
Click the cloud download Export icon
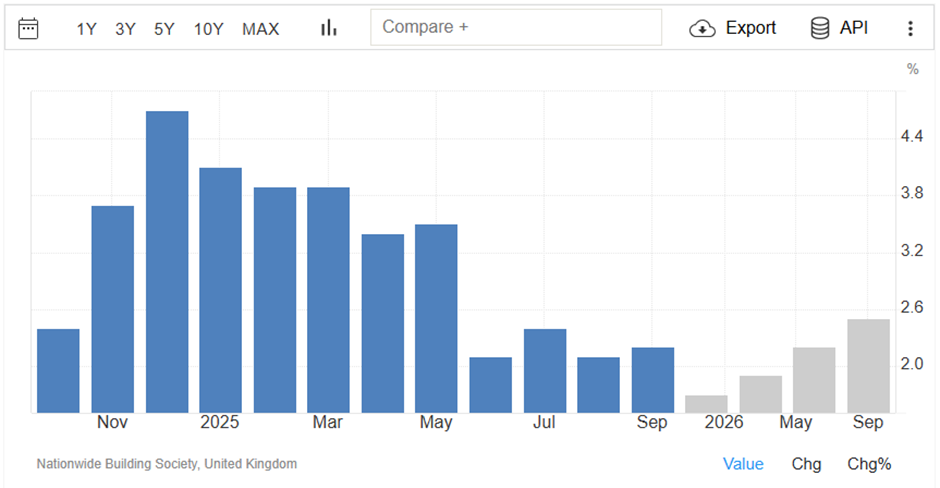point(702,28)
